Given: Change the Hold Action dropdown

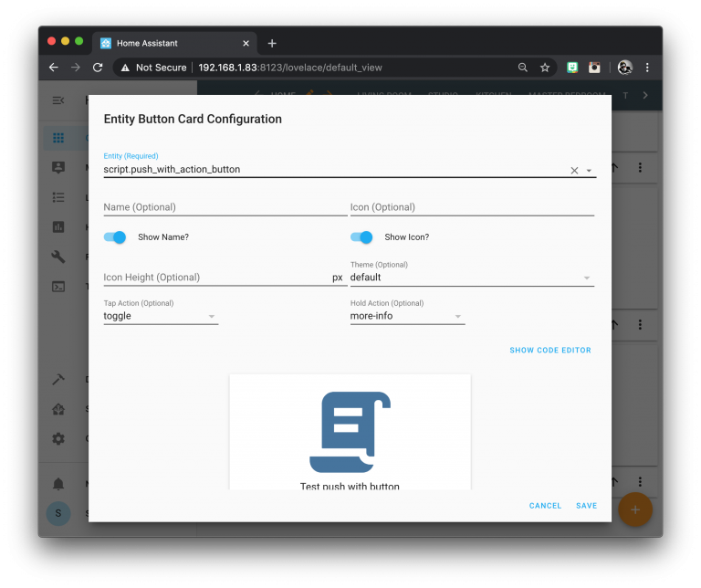Looking at the screenshot, I should (x=457, y=317).
